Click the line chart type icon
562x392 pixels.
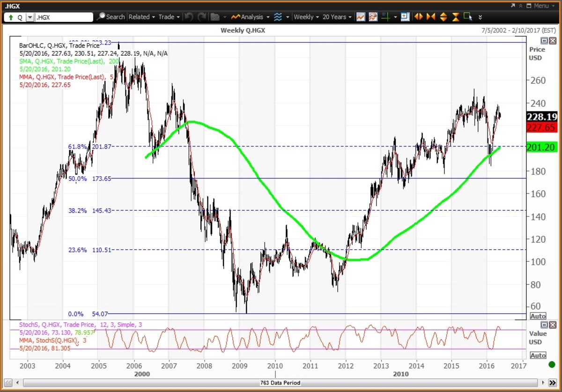coord(361,17)
